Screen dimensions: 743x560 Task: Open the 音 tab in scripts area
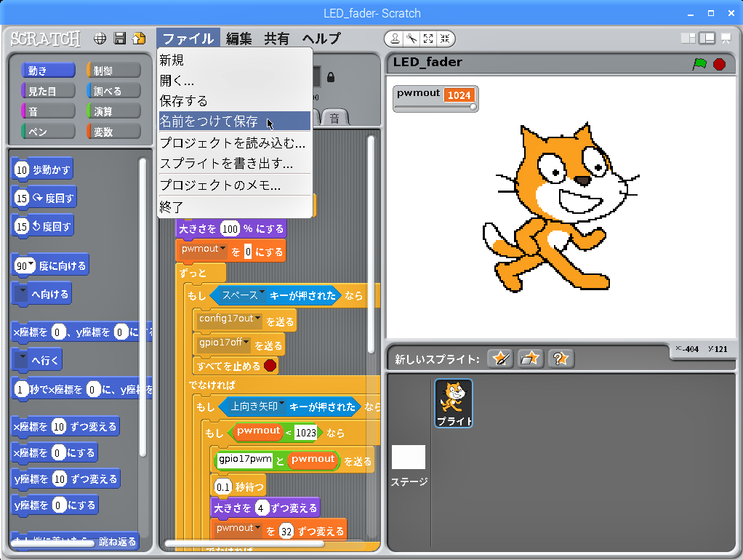pos(335,118)
